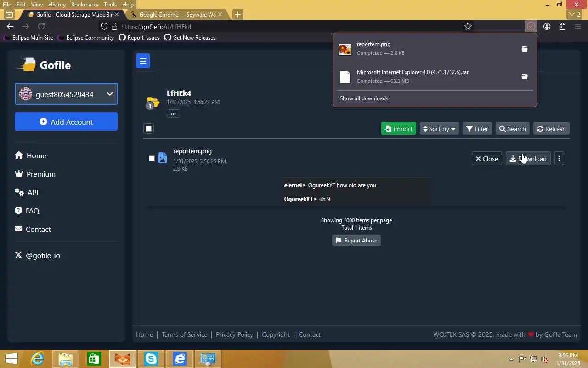
Task: Open the Firefox account icon
Action: point(547,27)
